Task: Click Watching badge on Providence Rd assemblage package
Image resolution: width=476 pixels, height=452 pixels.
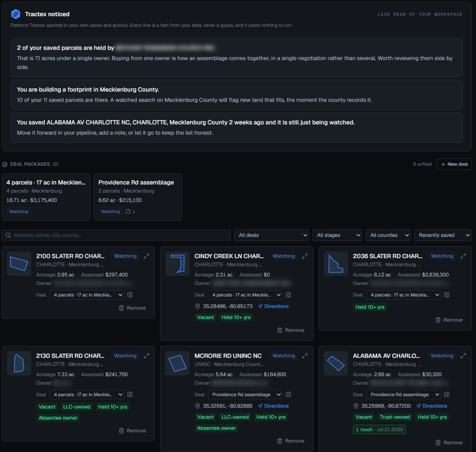Action: (111, 211)
